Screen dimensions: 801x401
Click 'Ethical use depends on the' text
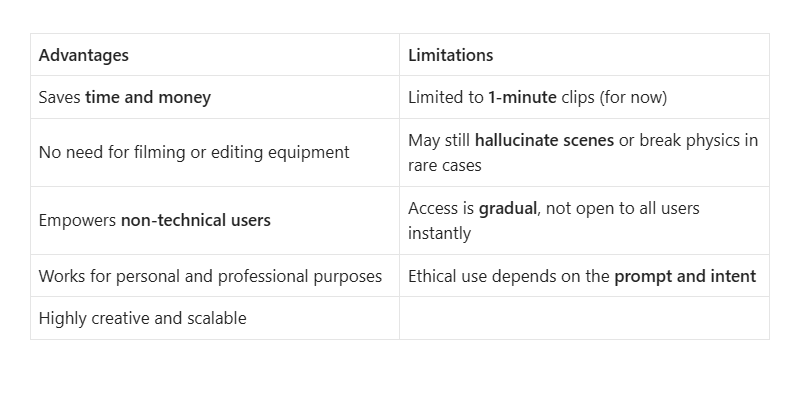[509, 276]
